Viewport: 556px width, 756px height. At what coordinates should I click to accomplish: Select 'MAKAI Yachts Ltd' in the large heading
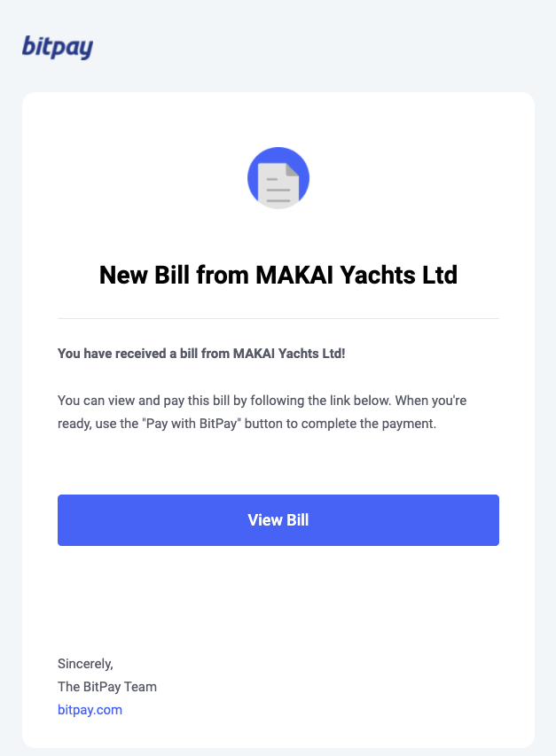[356, 275]
